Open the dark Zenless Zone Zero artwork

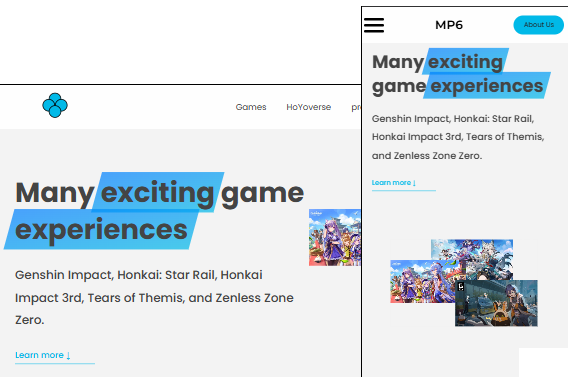pyautogui.click(x=496, y=303)
